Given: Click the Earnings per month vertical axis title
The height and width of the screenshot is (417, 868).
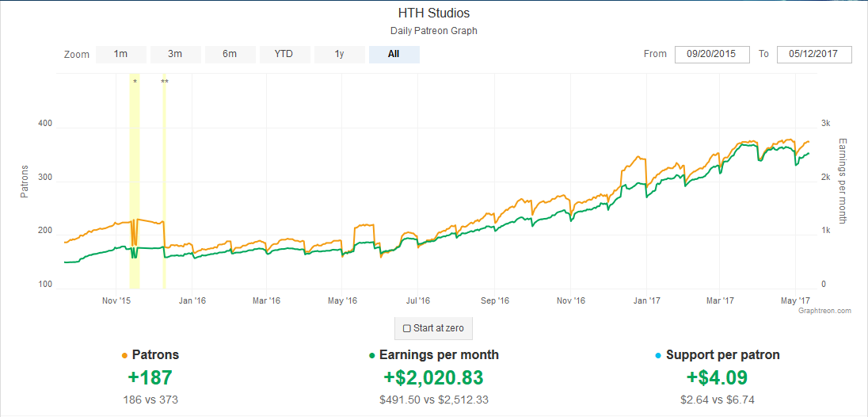Looking at the screenshot, I should pyautogui.click(x=843, y=181).
